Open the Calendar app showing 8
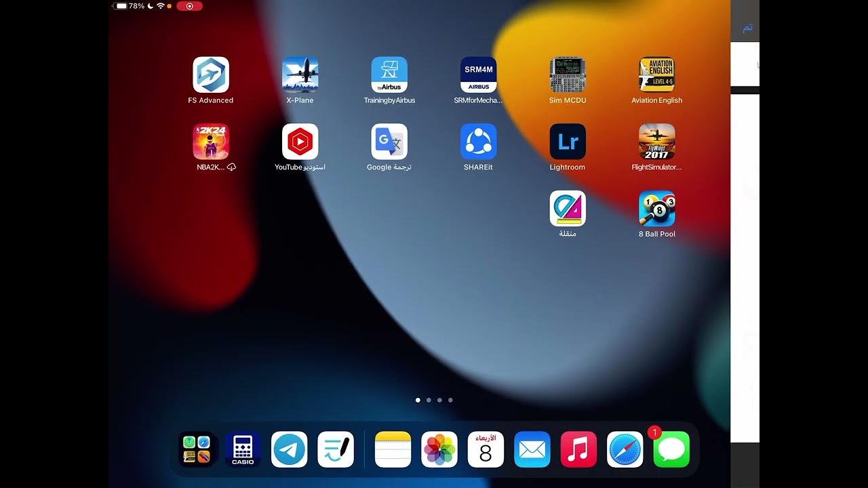Image resolution: width=868 pixels, height=488 pixels. [486, 449]
